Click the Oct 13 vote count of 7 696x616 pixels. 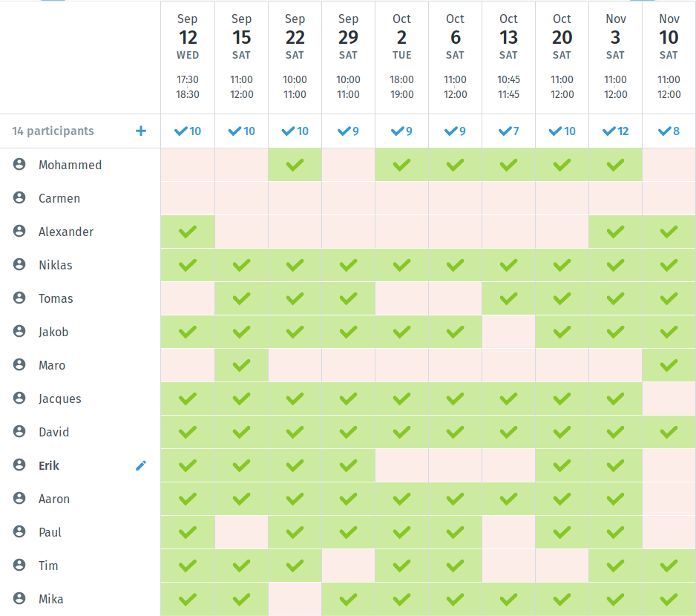pos(508,131)
